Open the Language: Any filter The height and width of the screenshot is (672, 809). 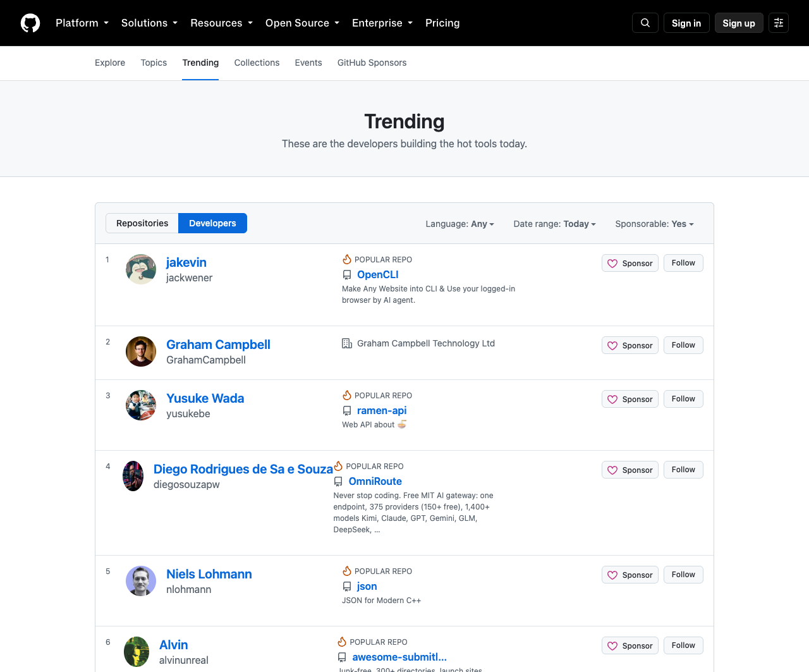pos(460,224)
